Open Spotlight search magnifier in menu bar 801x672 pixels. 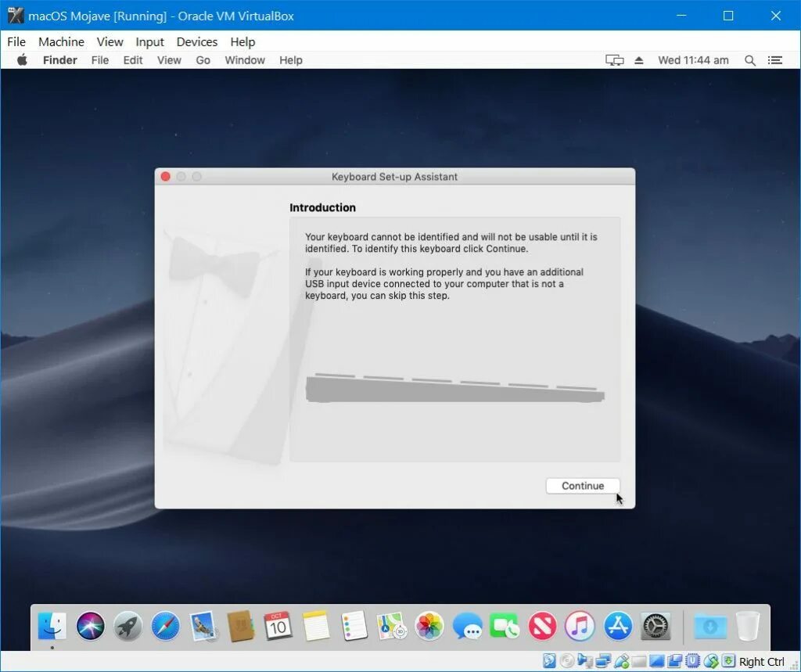click(750, 60)
